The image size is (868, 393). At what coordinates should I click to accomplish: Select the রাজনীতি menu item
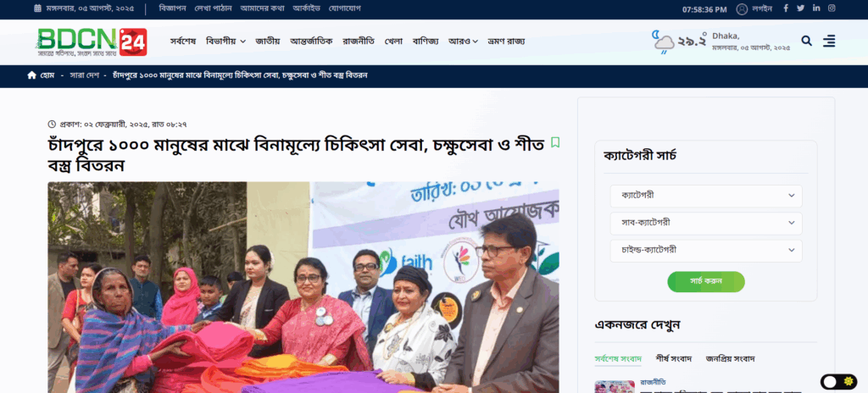click(x=359, y=41)
